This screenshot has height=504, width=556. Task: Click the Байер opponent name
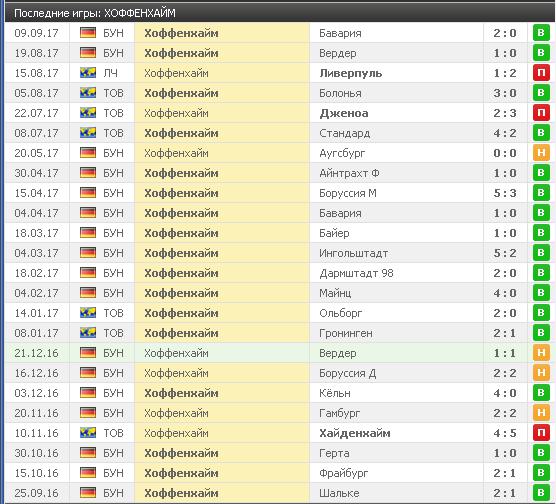click(x=334, y=233)
